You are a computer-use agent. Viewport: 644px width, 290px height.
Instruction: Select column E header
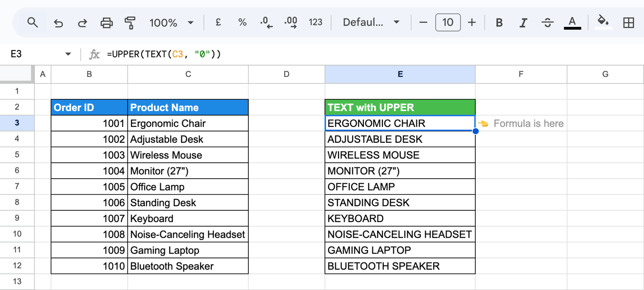[x=400, y=74]
